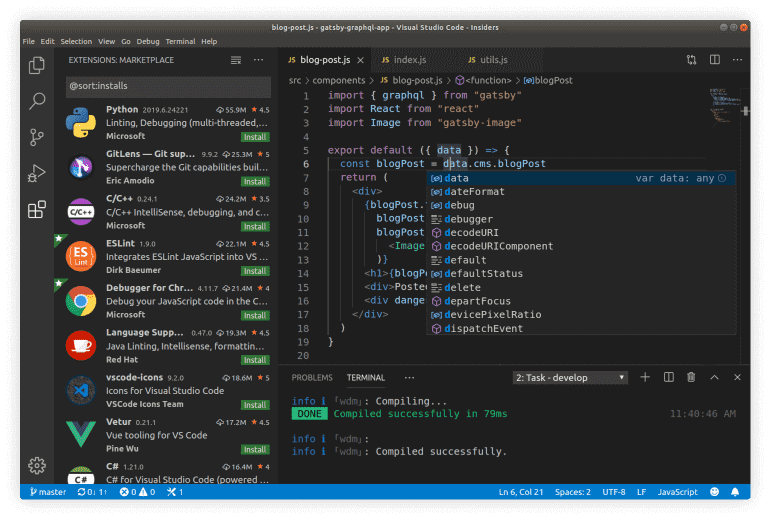Click the extensions search input field
Image resolution: width=772 pixels, height=521 pixels.
pyautogui.click(x=167, y=87)
